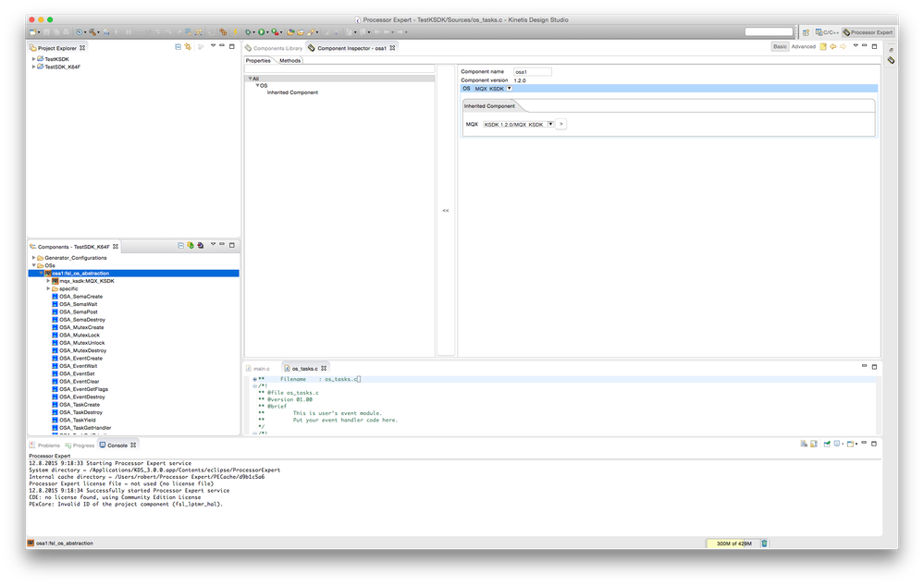Screen dimensions: 924x586
Task: Click the > button next to MQX
Action: point(561,124)
